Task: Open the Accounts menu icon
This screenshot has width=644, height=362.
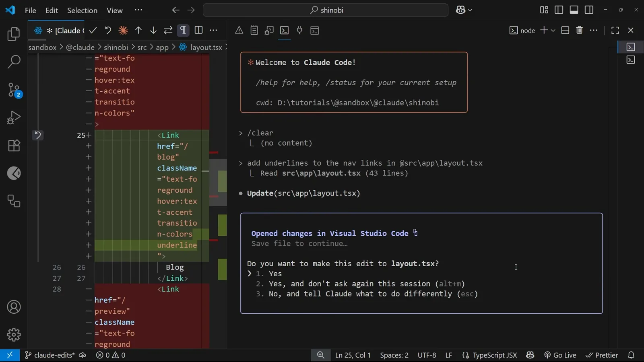Action: click(14, 307)
